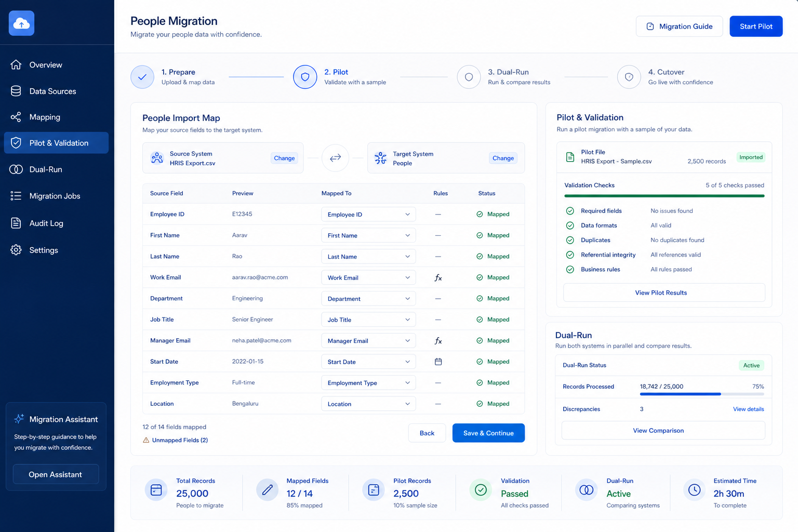Click the Total Records summary icon
Viewport: 798px width, 532px height.
click(x=156, y=489)
